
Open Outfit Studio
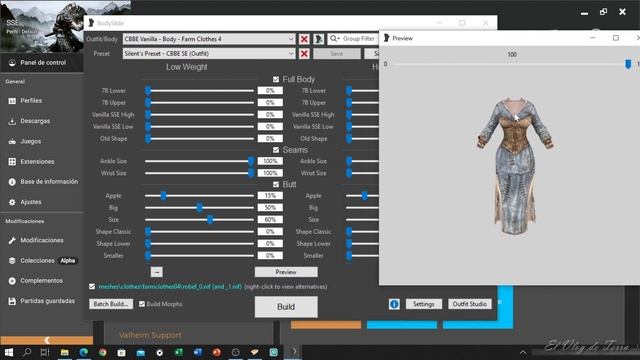pos(470,304)
